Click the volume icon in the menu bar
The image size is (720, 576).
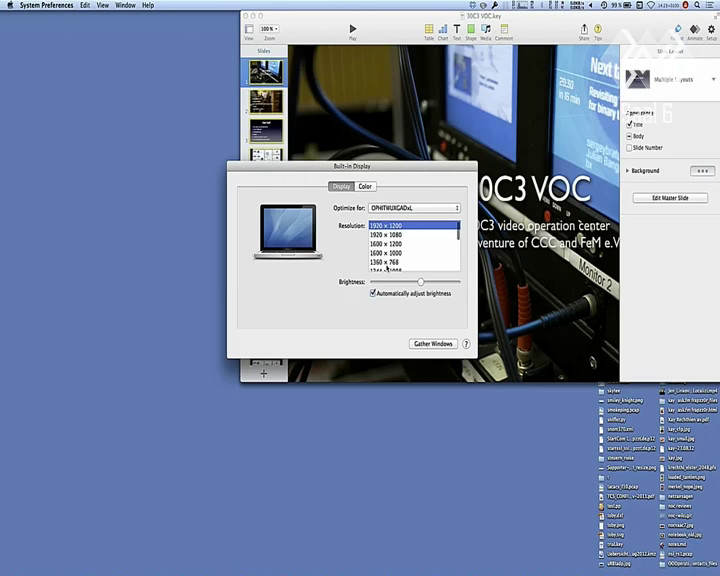pyautogui.click(x=591, y=5)
